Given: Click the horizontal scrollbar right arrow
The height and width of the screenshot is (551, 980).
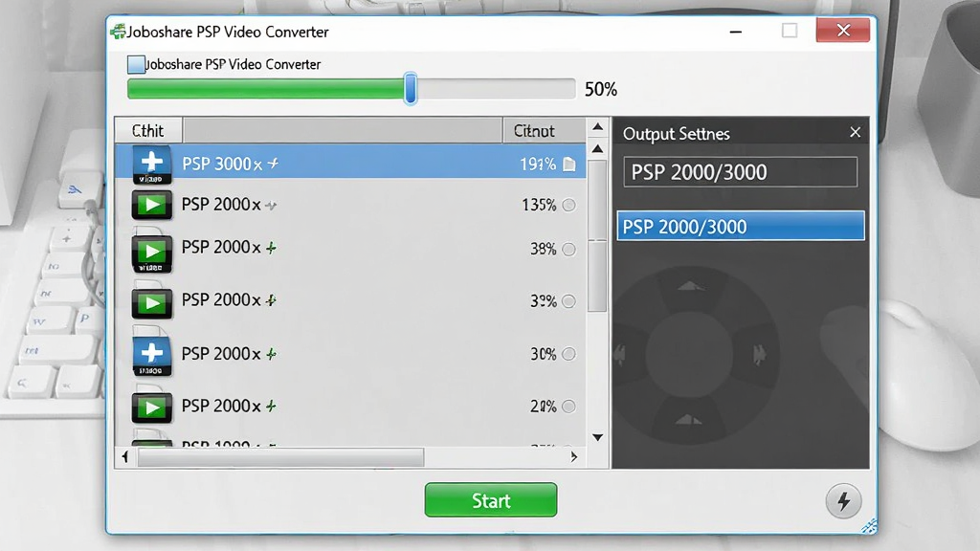Looking at the screenshot, I should tap(574, 457).
